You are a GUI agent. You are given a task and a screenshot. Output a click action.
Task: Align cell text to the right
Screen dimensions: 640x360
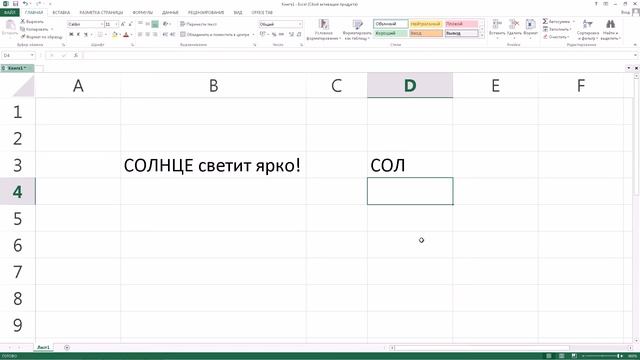pyautogui.click(x=155, y=35)
